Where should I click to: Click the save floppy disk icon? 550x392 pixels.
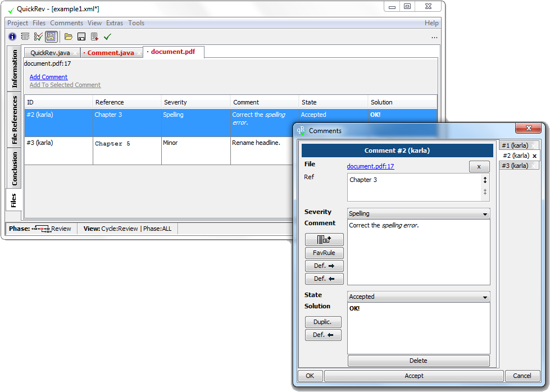[x=81, y=37]
